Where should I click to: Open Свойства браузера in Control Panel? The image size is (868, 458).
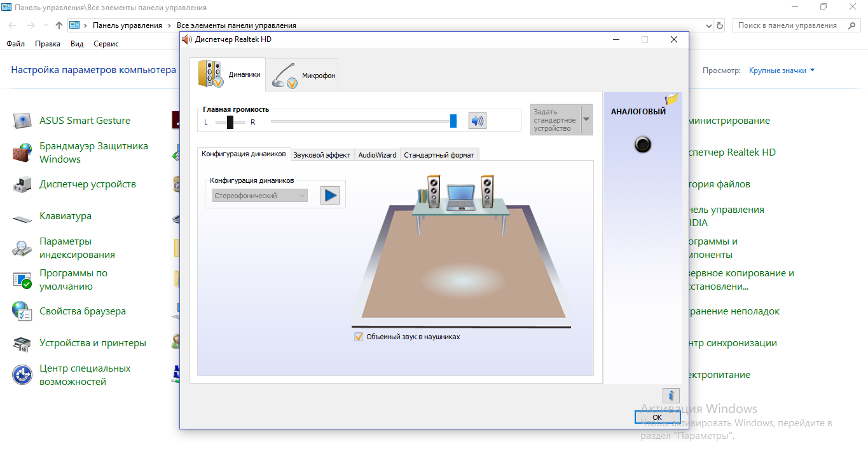[69, 311]
